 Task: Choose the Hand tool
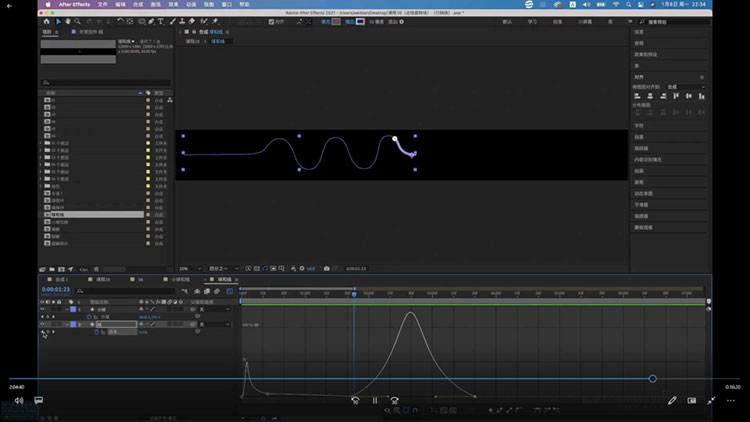(70, 20)
